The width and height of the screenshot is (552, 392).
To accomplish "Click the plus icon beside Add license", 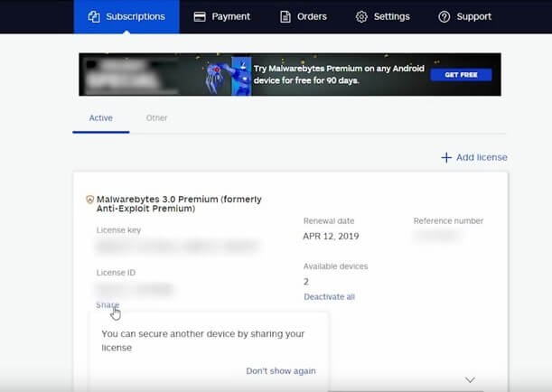I will (x=446, y=157).
